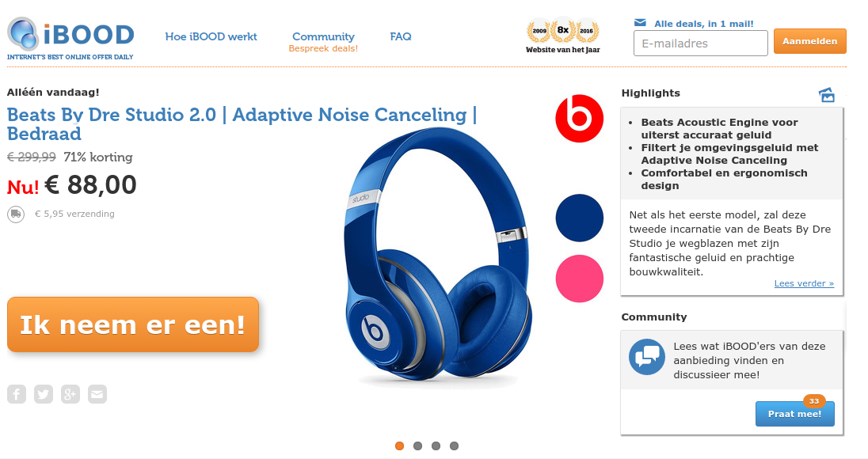The width and height of the screenshot is (868, 459).
Task: Go to the fourth carousel dot
Action: (454, 446)
